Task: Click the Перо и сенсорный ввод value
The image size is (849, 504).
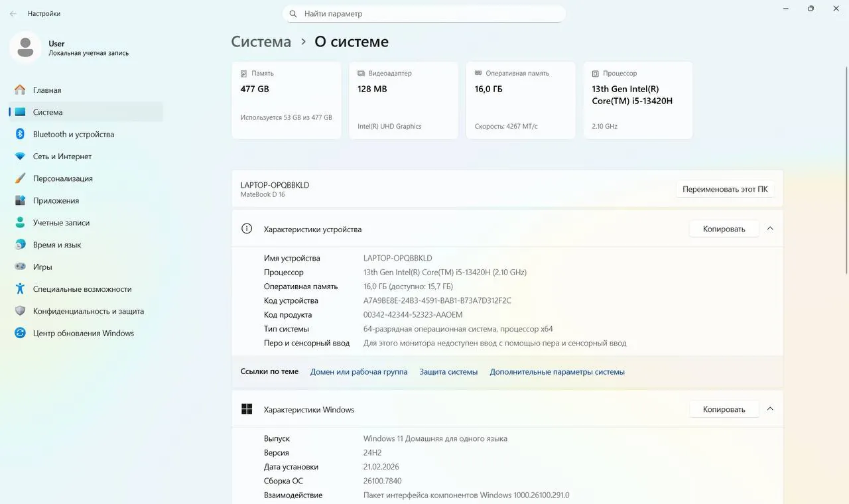Action: pos(495,344)
